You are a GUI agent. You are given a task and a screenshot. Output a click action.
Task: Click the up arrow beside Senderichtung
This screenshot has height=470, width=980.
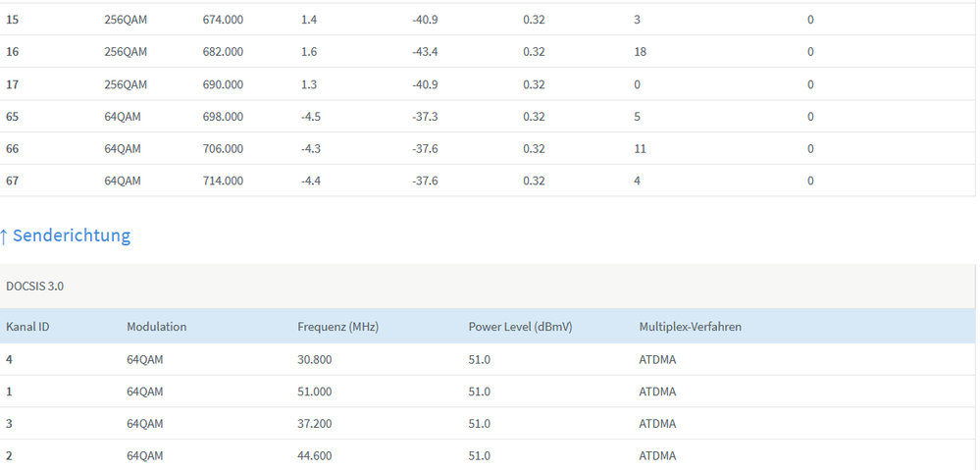click(x=5, y=235)
